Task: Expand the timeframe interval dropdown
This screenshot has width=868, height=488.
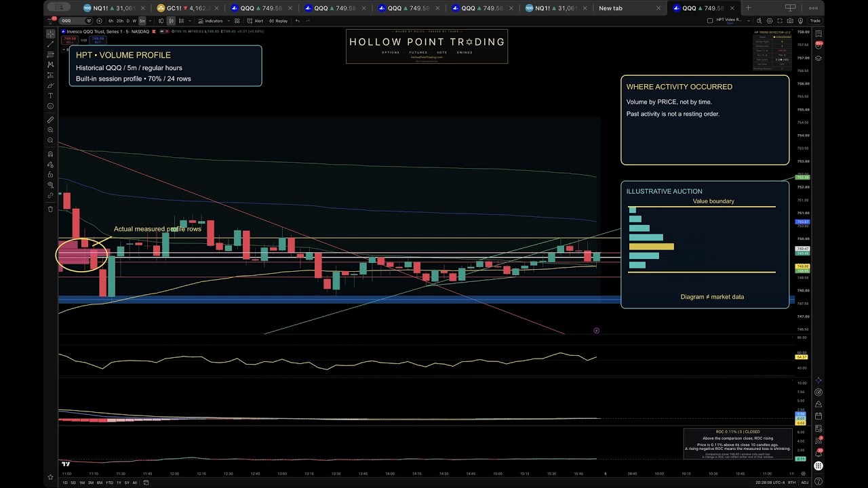Action: [150, 21]
